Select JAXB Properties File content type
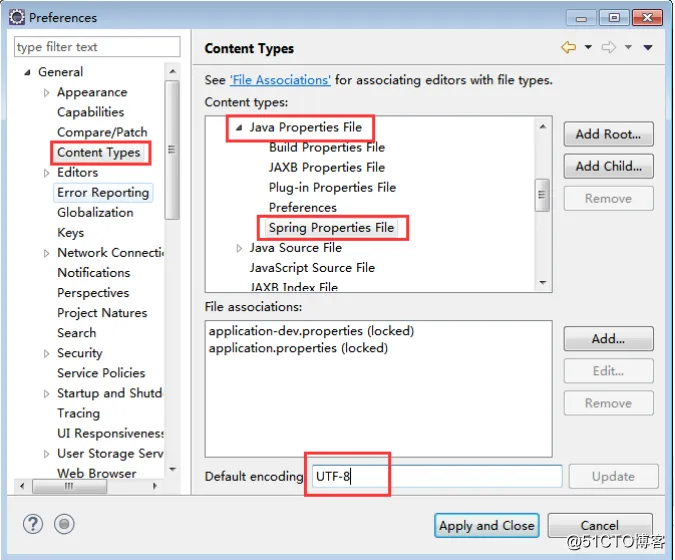The width and height of the screenshot is (675, 560). 327,167
